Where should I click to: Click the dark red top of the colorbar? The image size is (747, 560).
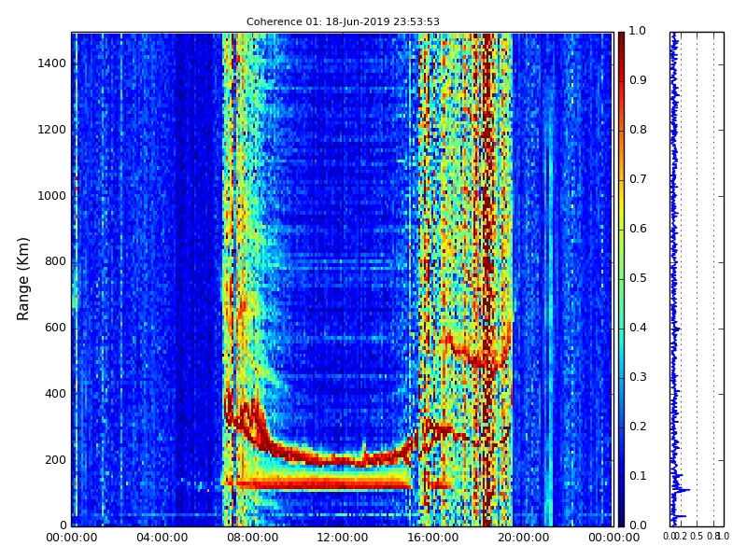[x=621, y=40]
